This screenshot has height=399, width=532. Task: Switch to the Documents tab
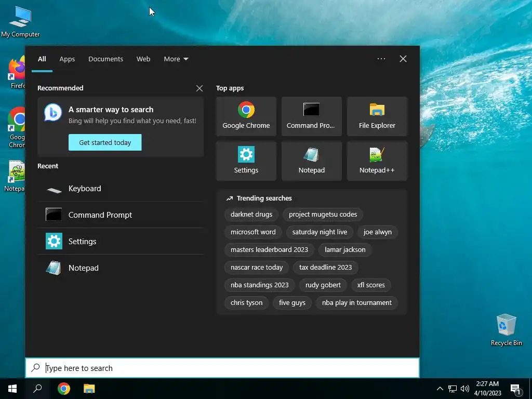click(x=105, y=59)
